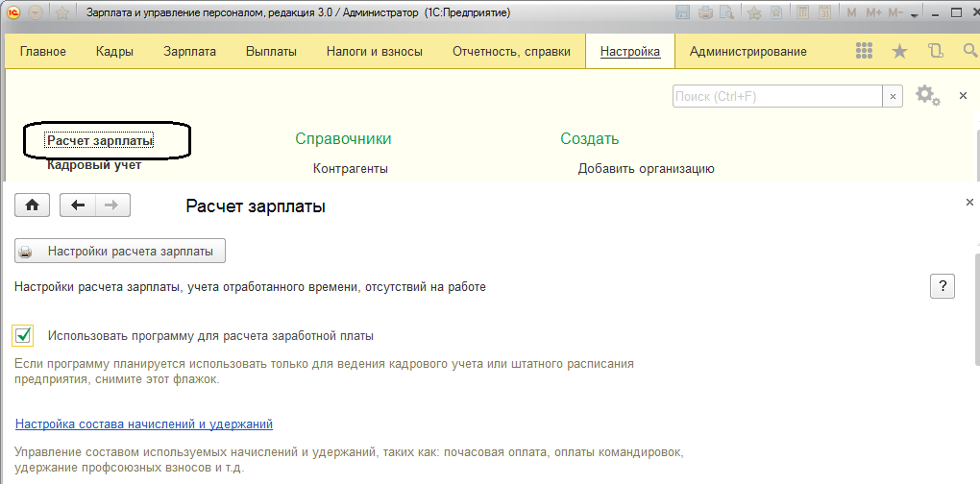Go to the Home page with house button
The width and height of the screenshot is (980, 484).
tap(32, 205)
